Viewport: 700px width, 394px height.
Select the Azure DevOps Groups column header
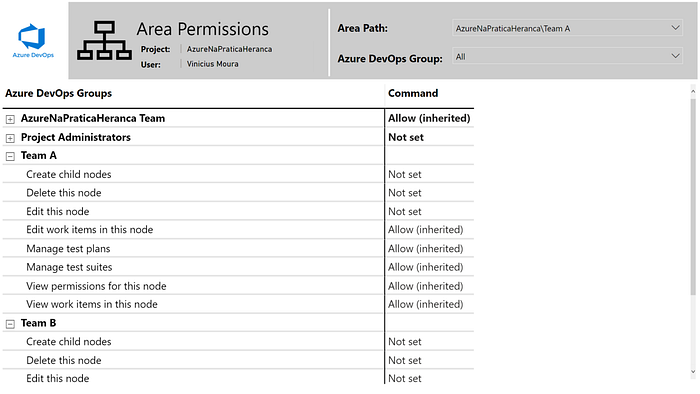[58, 93]
